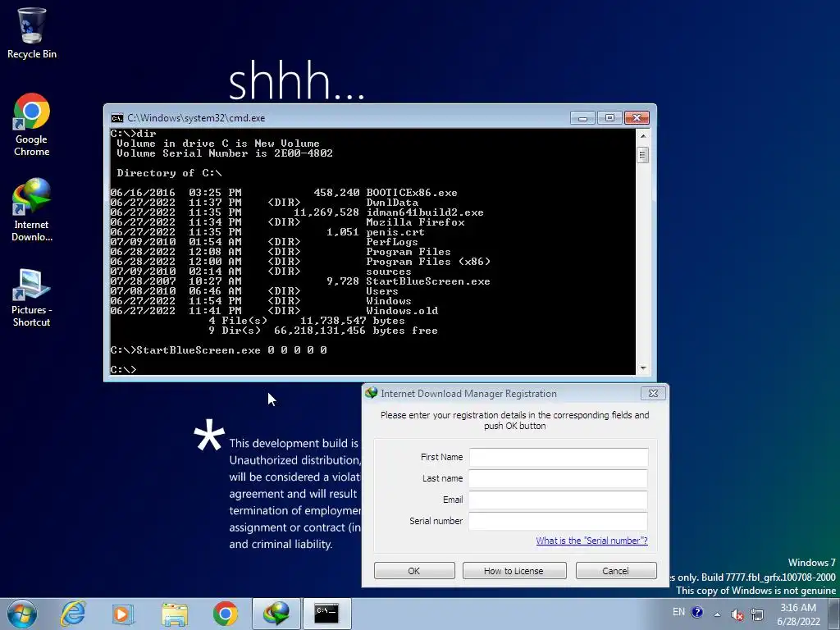
Task: Click the '66,218,131,456 bytes free' line
Action: click(356, 331)
